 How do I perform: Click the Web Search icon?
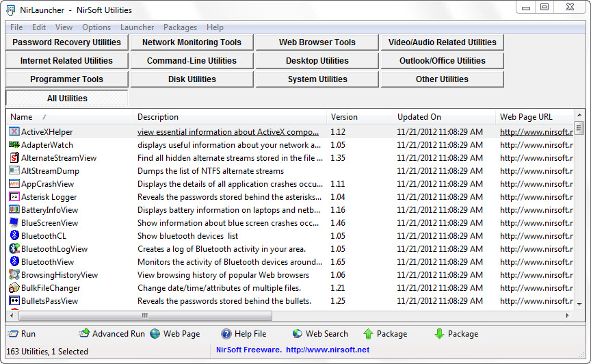pos(298,333)
